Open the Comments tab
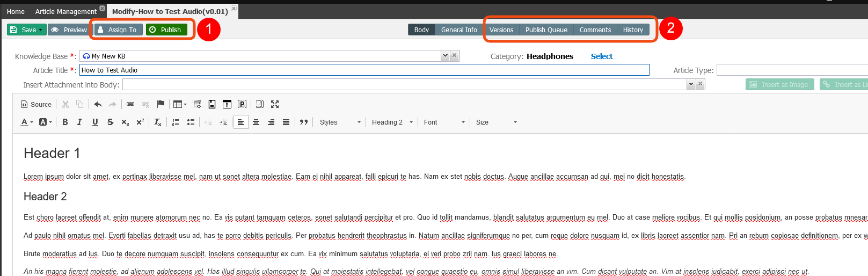Screen dimensions: 868x276 [595, 30]
